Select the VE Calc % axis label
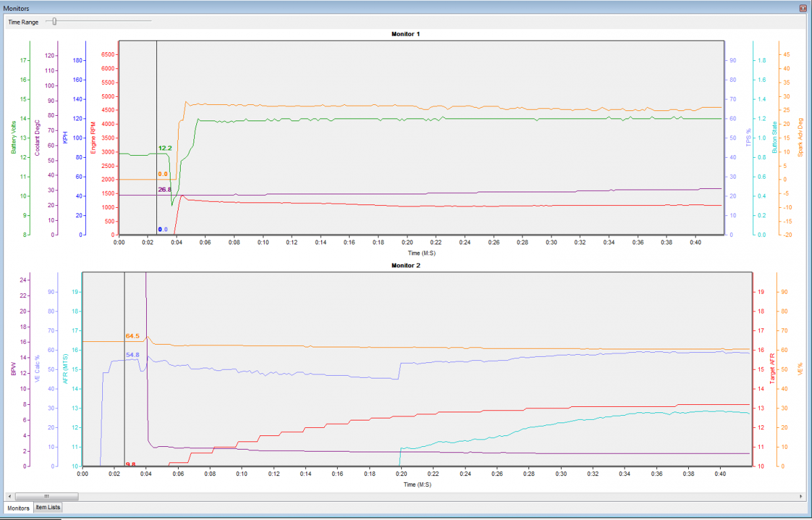The image size is (812, 520). click(x=38, y=369)
